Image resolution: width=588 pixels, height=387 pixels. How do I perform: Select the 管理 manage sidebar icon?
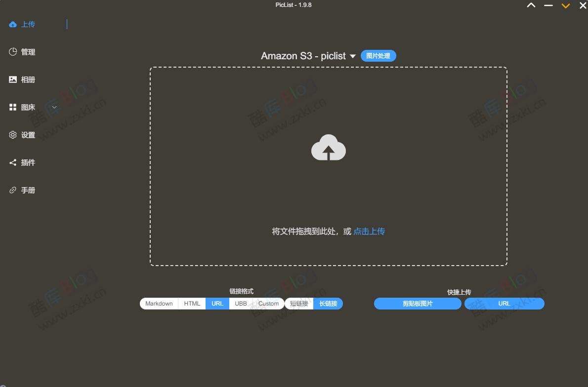(12, 51)
